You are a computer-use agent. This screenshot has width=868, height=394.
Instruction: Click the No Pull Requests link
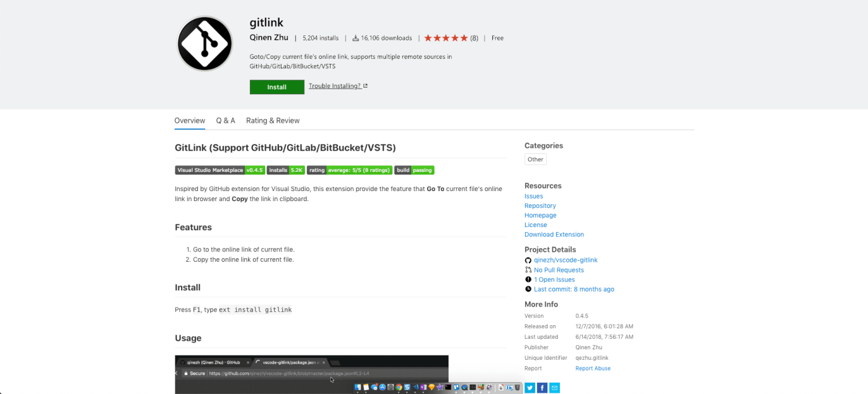tap(559, 270)
